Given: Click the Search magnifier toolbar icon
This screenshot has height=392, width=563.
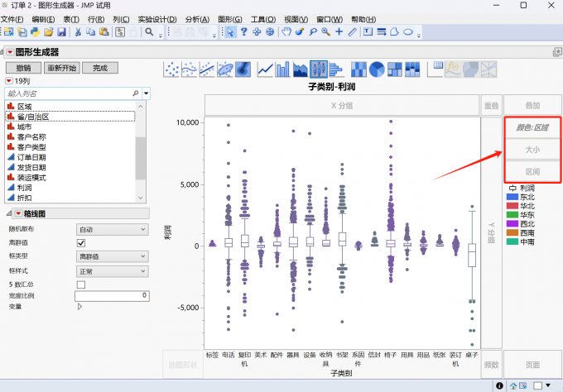Looking at the screenshot, I should 149,32.
